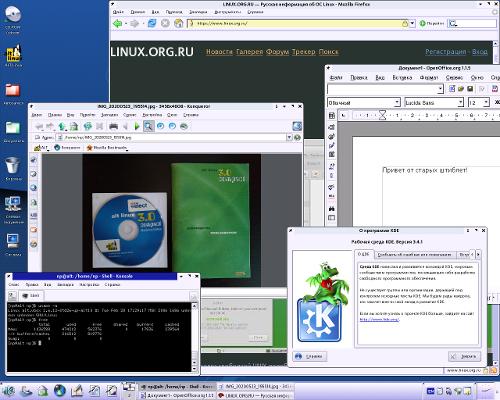The width and height of the screenshot is (500, 400).
Task: Expand Konqueror location history dropdown
Action: point(289,137)
